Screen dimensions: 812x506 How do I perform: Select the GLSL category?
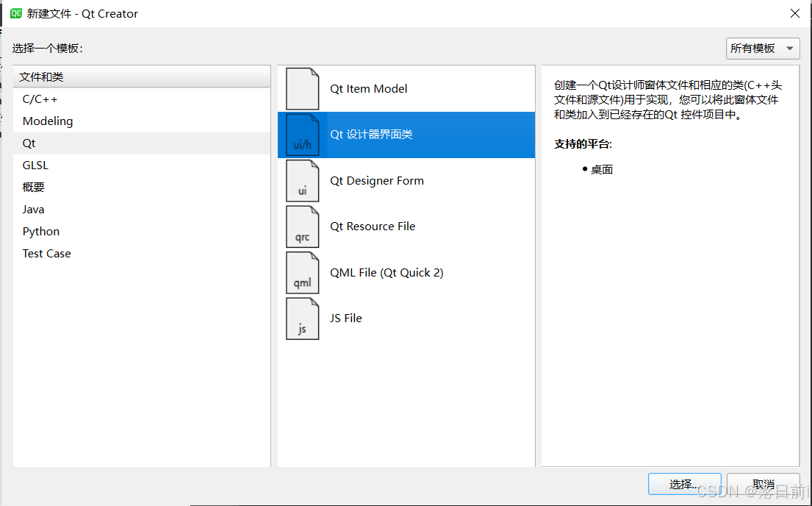tap(141, 165)
